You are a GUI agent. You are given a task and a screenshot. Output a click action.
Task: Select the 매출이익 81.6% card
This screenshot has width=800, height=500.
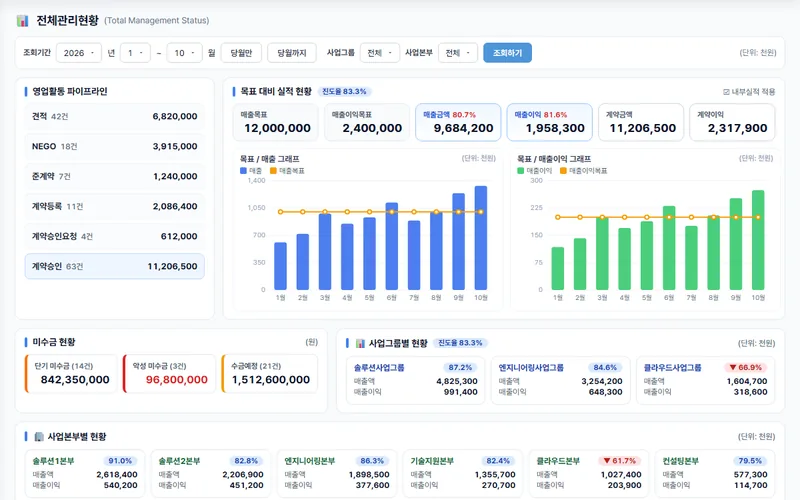pos(549,122)
